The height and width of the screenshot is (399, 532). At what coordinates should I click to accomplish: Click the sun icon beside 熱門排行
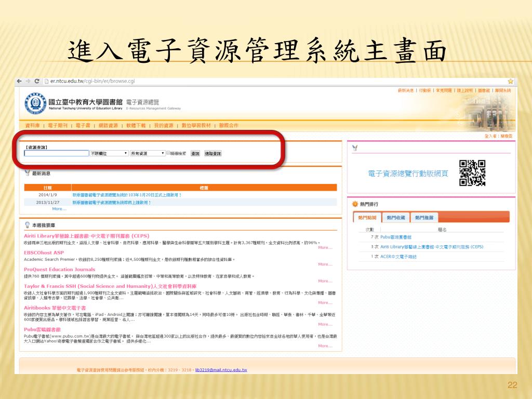tap(355, 204)
